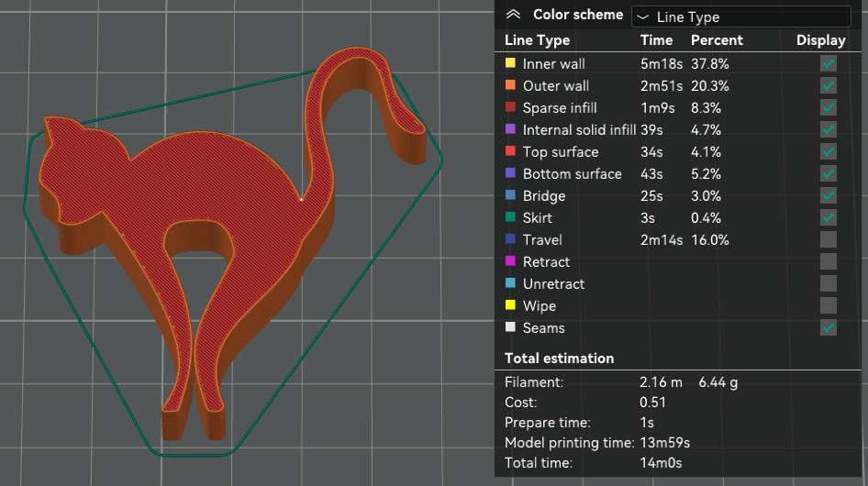Select the Inner wall row label
Viewport: 868px width, 486px height.
(x=553, y=64)
